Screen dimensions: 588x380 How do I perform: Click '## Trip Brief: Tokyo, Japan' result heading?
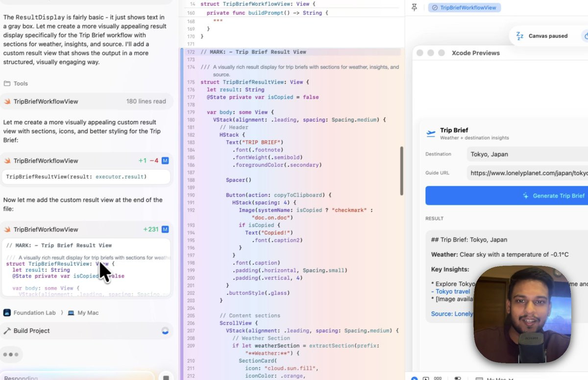pyautogui.click(x=469, y=240)
